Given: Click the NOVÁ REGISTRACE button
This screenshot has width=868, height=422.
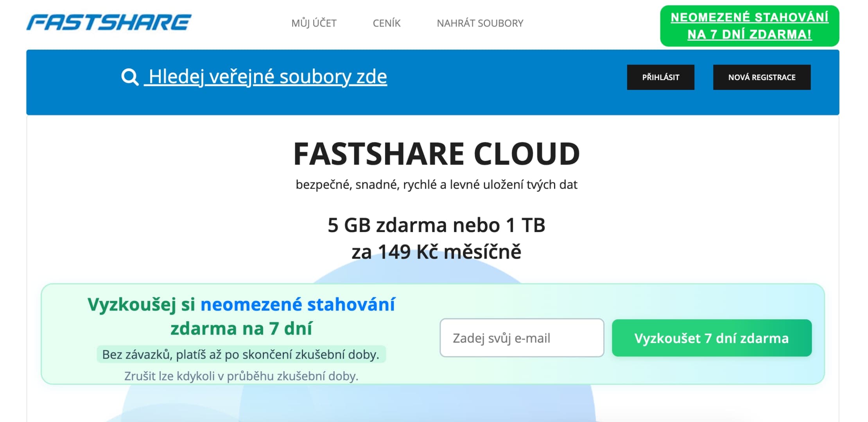Looking at the screenshot, I should (762, 77).
